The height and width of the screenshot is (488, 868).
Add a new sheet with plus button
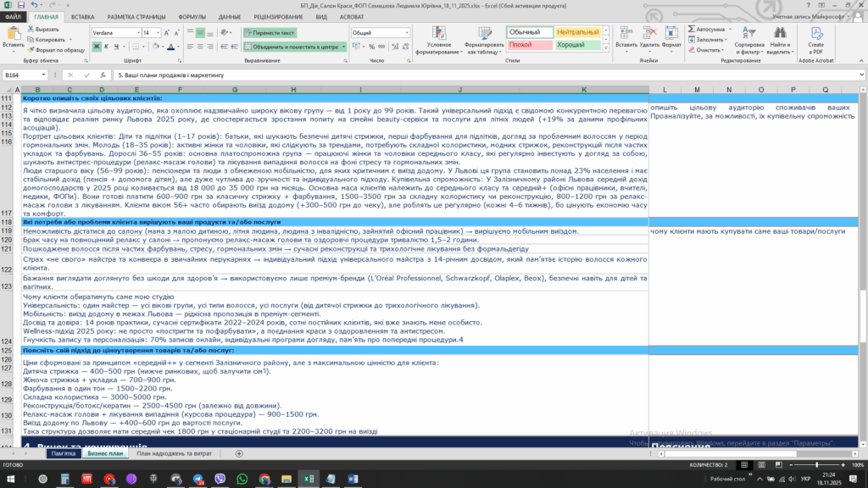coord(239,454)
